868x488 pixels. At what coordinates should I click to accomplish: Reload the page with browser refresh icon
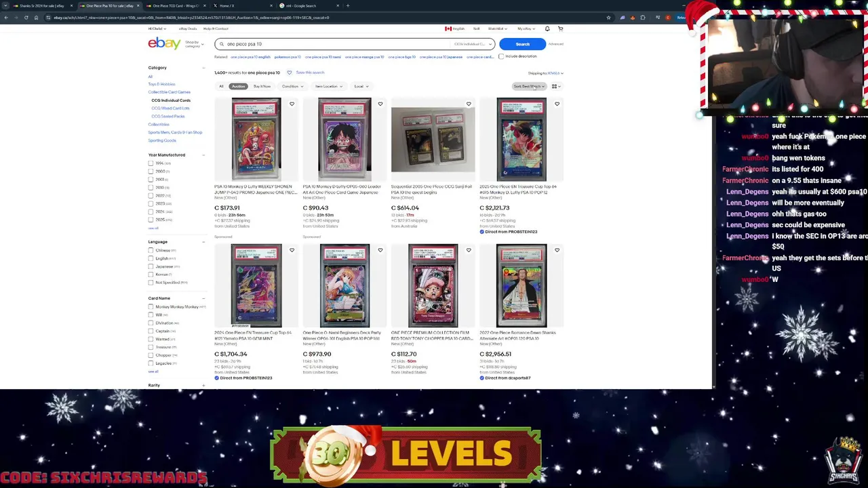26,17
